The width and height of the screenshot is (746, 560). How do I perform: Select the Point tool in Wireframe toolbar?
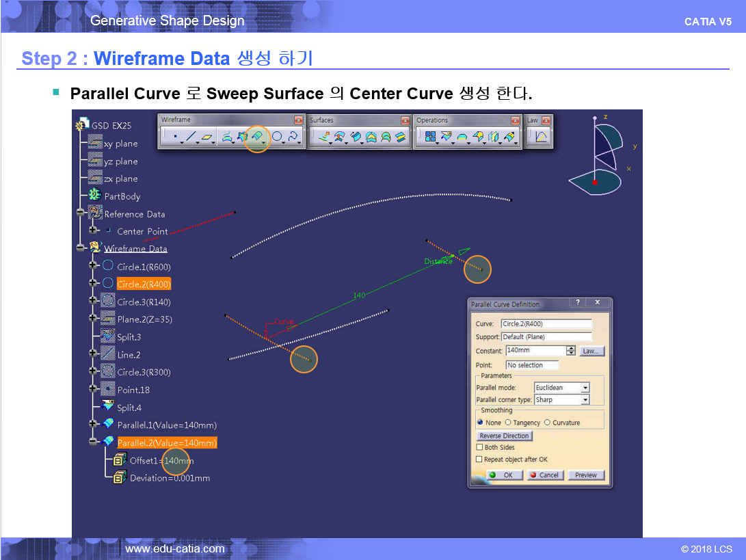click(x=175, y=137)
